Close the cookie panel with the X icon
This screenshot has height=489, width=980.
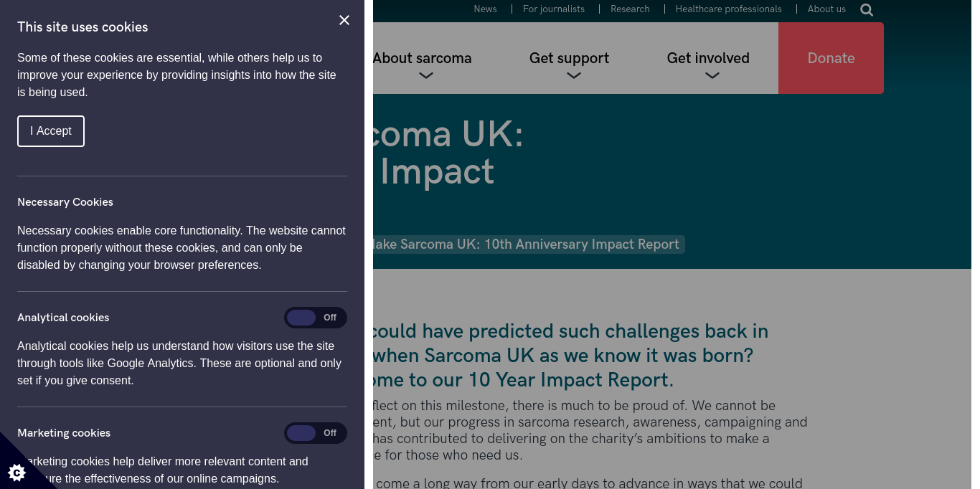(344, 20)
